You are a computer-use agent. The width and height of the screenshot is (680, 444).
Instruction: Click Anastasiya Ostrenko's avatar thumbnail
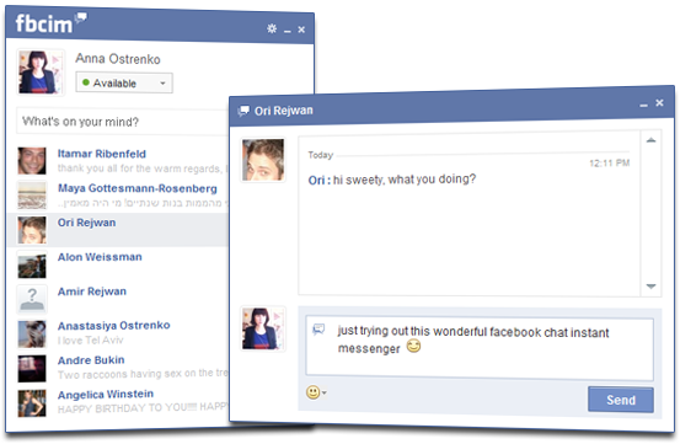32,333
